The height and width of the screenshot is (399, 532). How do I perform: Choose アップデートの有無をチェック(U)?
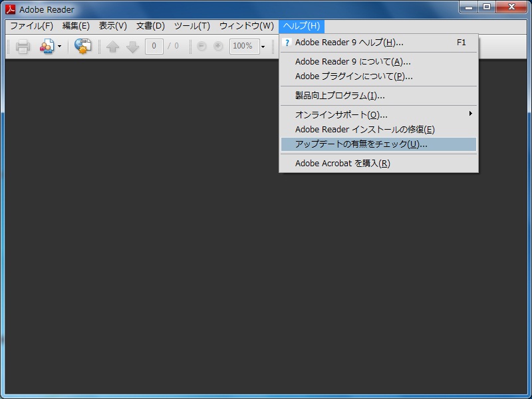pyautogui.click(x=378, y=144)
